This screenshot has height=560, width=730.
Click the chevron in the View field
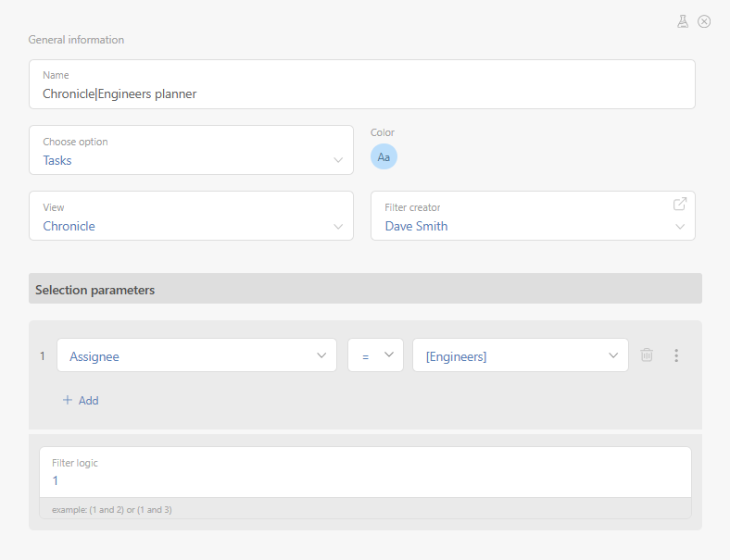(338, 226)
